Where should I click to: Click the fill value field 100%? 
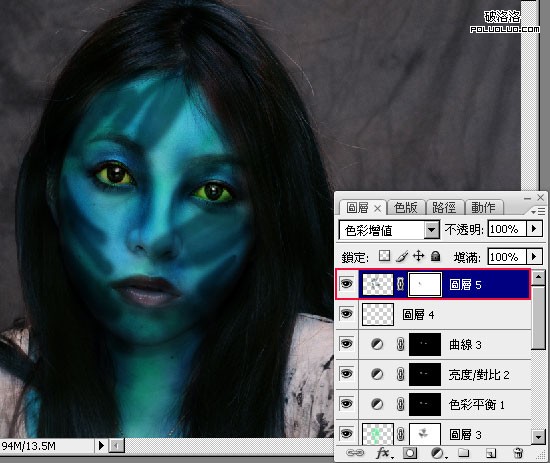(507, 257)
